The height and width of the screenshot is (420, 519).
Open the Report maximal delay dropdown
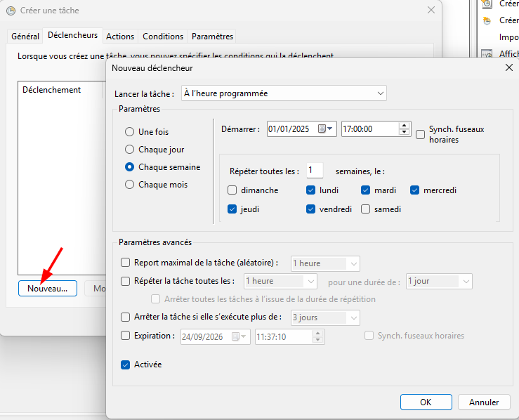point(353,263)
